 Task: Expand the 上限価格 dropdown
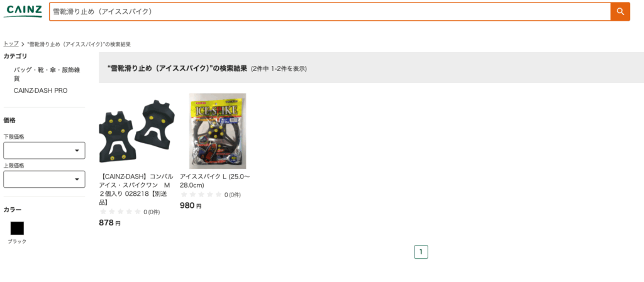(45, 179)
